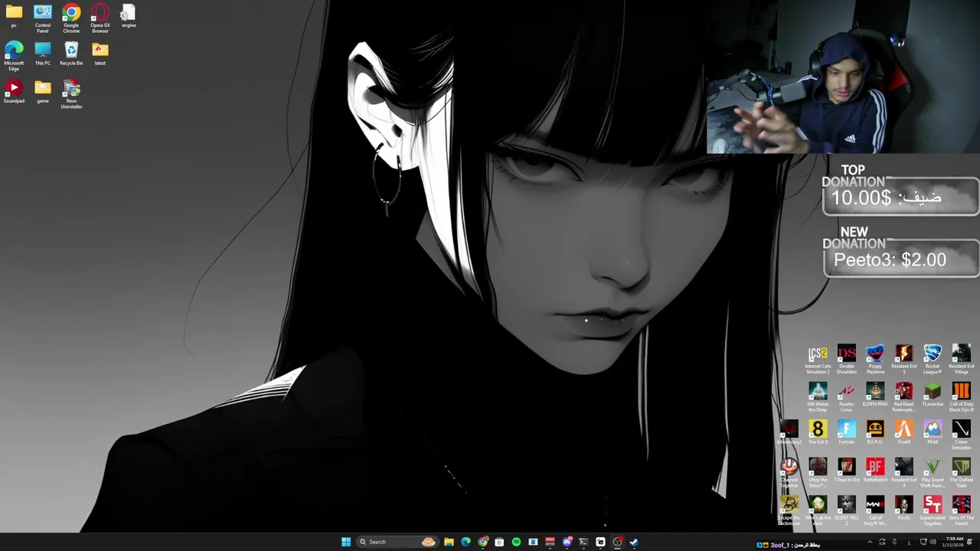The image size is (980, 551).
Task: Select The Exit 8 game shortcut
Action: (818, 433)
